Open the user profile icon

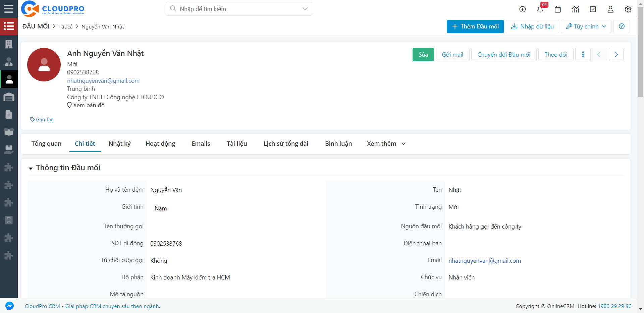pos(610,9)
